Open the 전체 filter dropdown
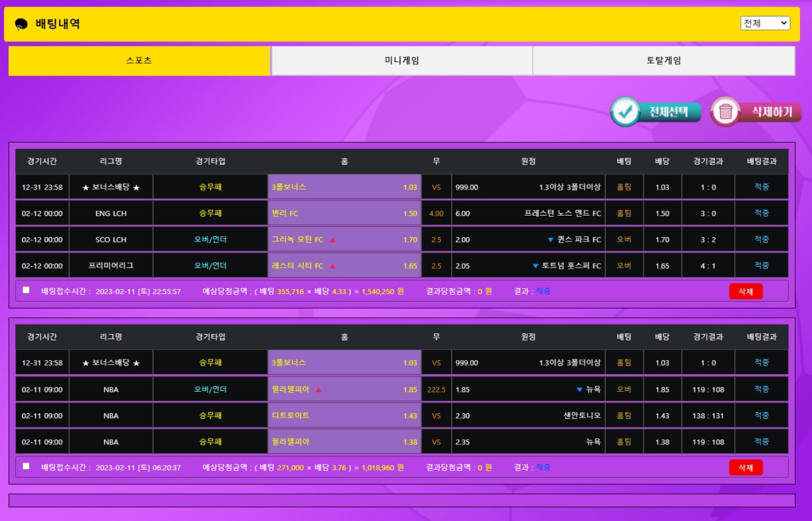 pyautogui.click(x=764, y=23)
